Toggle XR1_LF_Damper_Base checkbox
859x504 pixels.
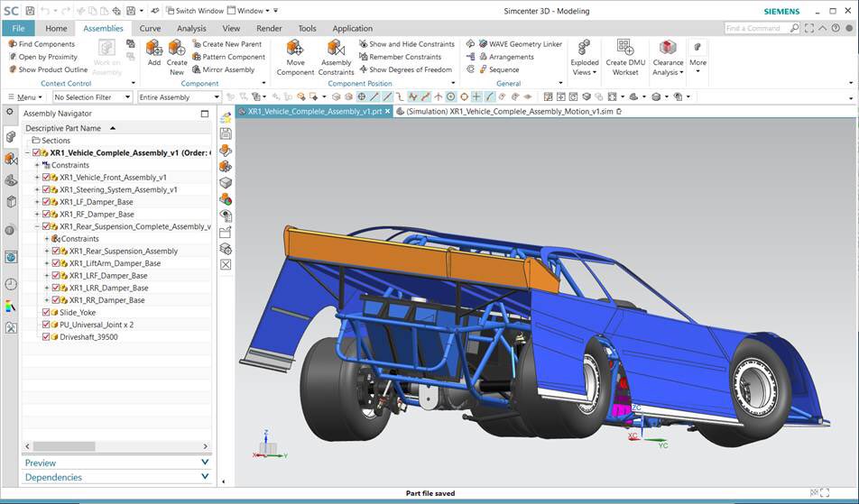coord(46,202)
